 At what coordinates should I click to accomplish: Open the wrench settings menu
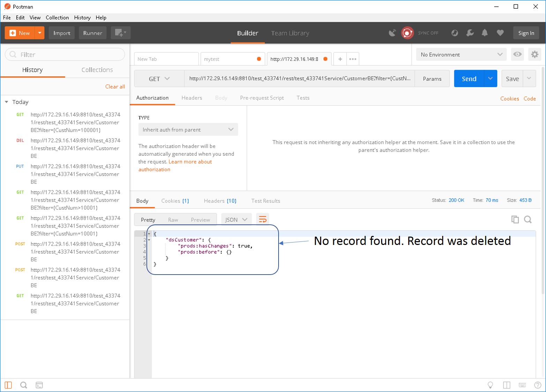(470, 33)
